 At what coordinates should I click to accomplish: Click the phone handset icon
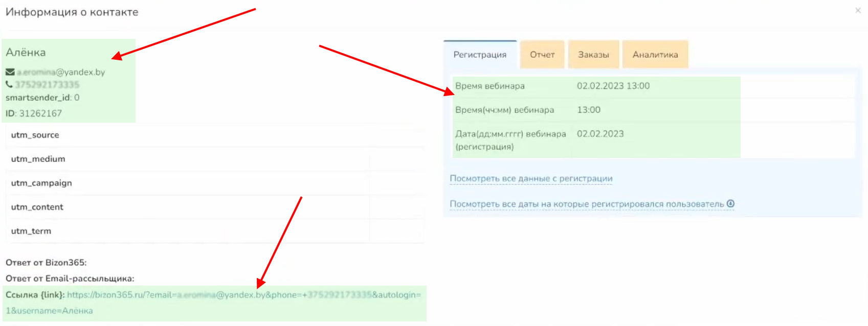[x=9, y=84]
